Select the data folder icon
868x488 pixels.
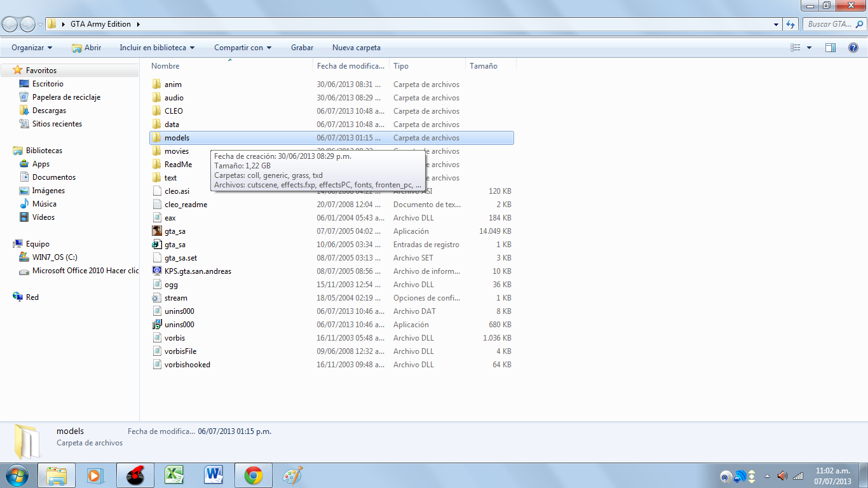point(157,125)
